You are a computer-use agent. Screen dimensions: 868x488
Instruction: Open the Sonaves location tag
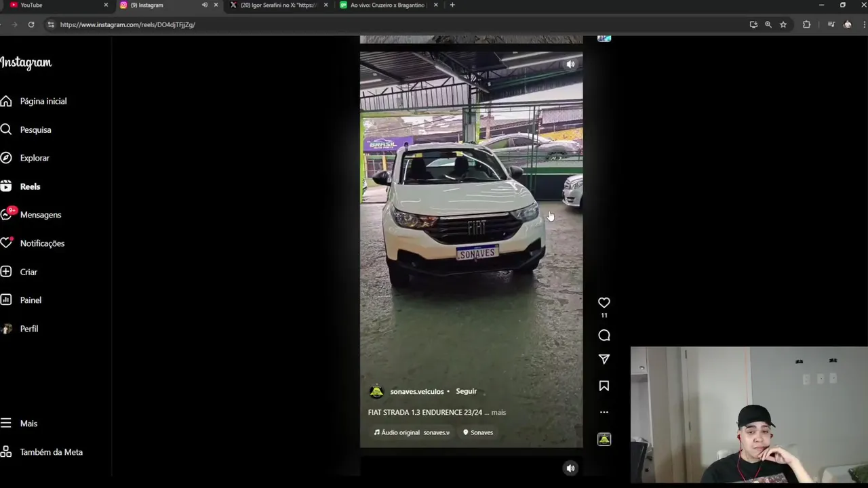coord(478,432)
